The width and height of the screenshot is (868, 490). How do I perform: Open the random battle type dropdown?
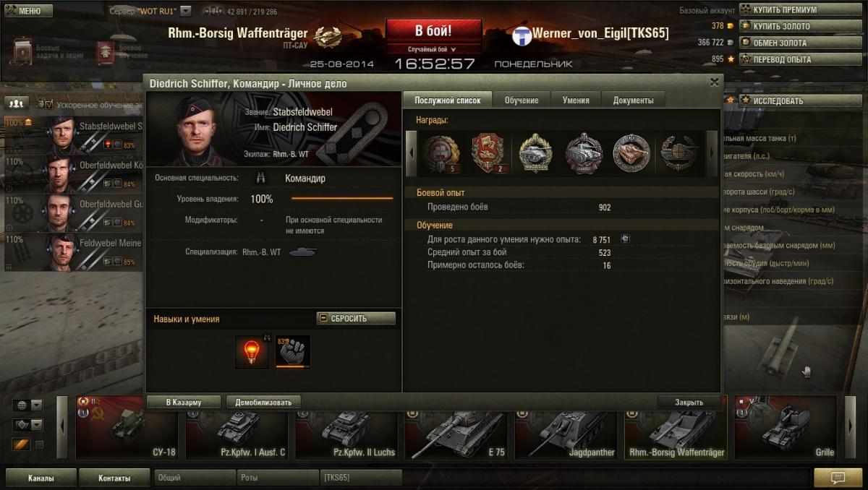point(433,49)
